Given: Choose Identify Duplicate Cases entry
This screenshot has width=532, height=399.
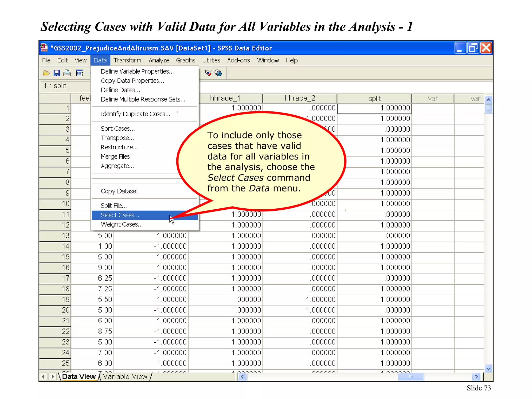Looking at the screenshot, I should tap(145, 114).
